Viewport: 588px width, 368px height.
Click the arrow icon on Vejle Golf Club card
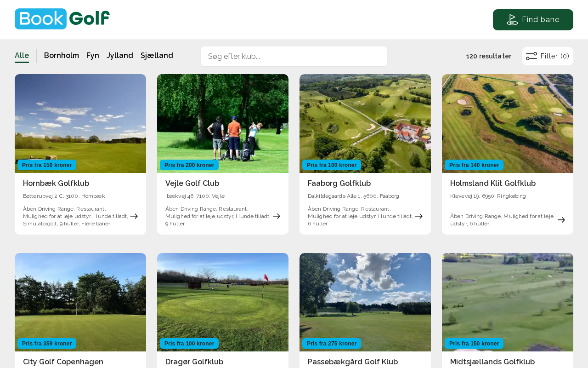pyautogui.click(x=277, y=216)
